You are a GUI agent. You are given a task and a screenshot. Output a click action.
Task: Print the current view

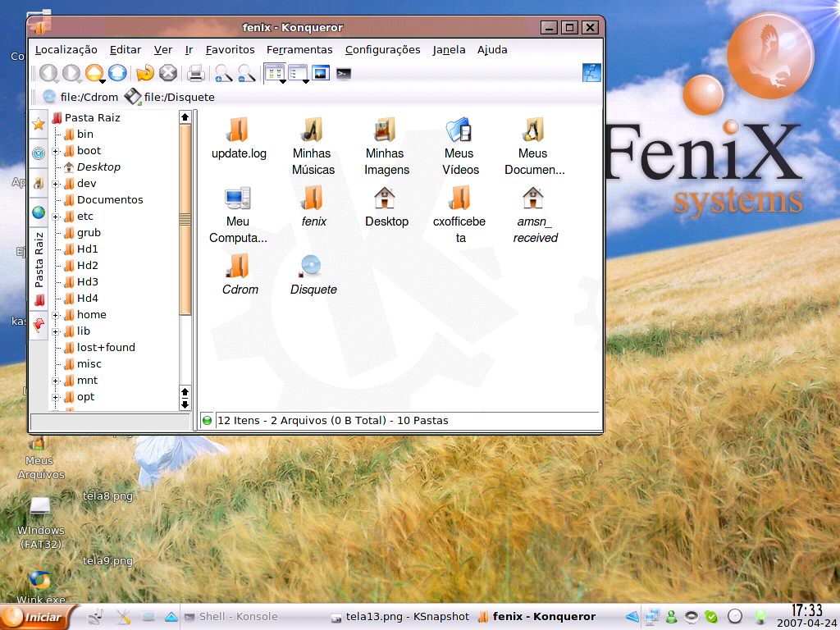(x=195, y=73)
